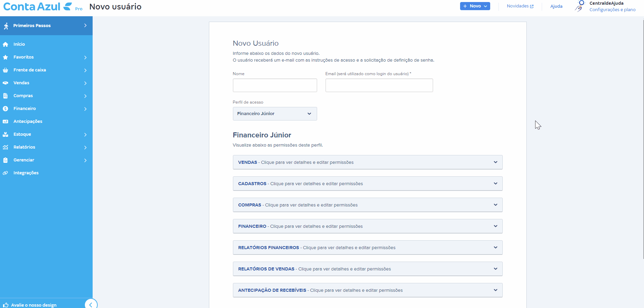
Task: Expand the ANTECIPAÇÃO DE RECEBÍVEIS permissions section
Action: (367, 290)
